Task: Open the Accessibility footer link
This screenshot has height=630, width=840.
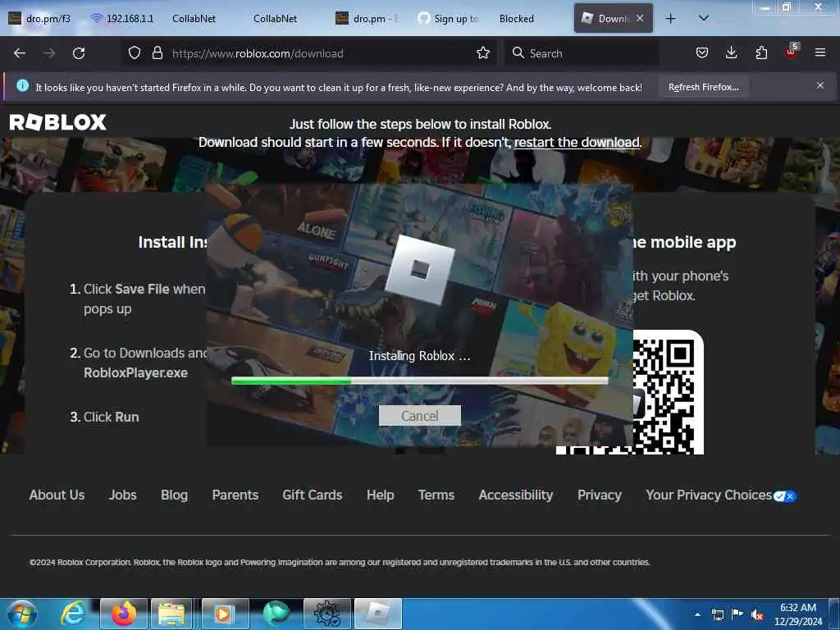Action: [516, 495]
